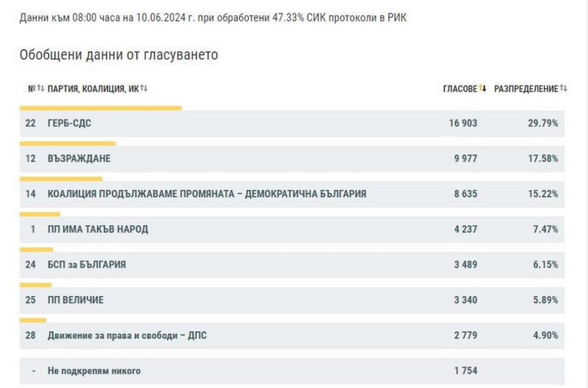Click ПП ИМА ТАКЪВ НАРОД row
This screenshot has height=388, width=588.
point(97,229)
